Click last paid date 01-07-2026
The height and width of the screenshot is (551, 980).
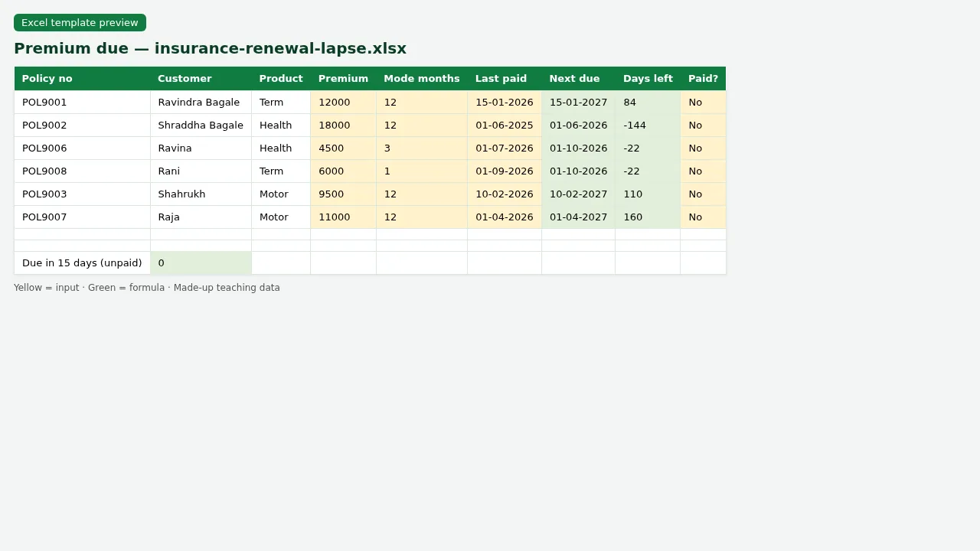pos(505,148)
